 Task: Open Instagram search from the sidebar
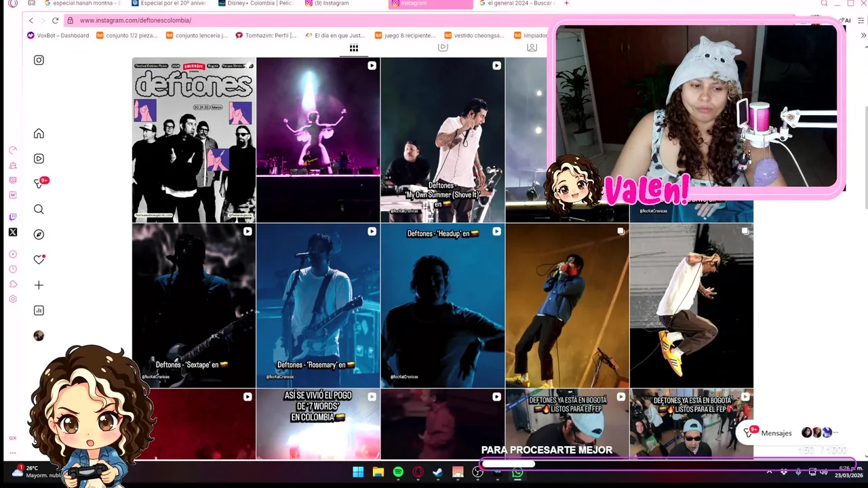click(39, 209)
